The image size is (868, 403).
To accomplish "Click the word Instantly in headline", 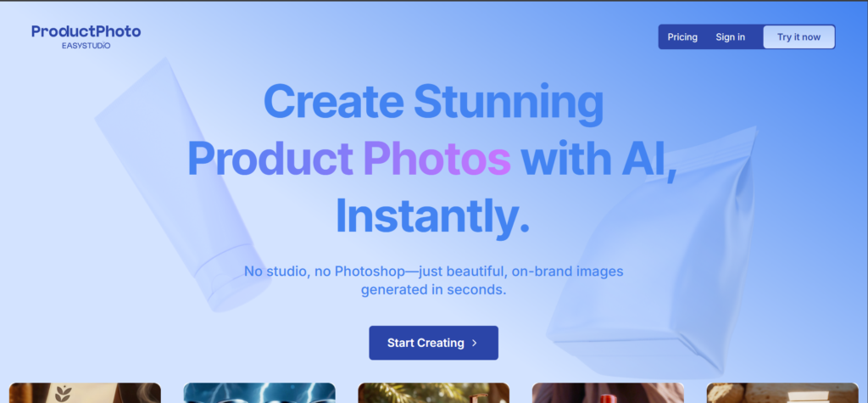I will (x=433, y=216).
